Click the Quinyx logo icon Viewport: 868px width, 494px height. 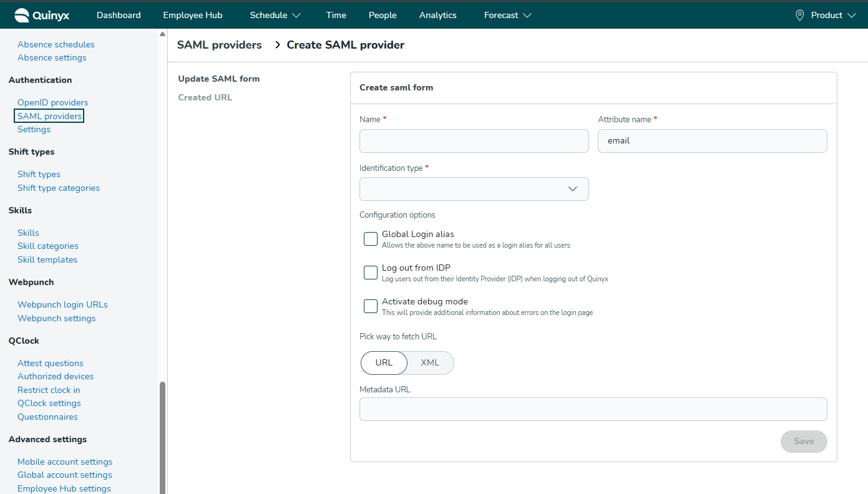tap(22, 15)
